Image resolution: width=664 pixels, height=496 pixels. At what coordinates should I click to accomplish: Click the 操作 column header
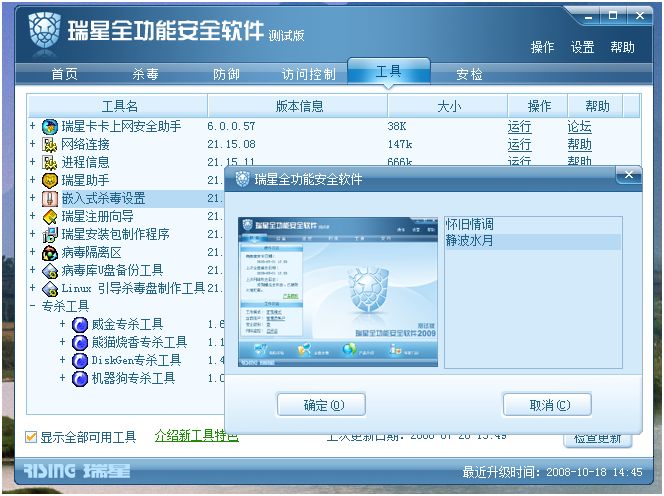pyautogui.click(x=538, y=106)
